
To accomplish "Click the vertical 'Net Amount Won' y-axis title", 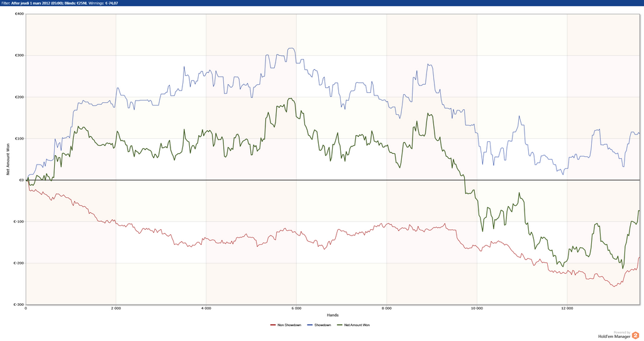I will [x=8, y=160].
